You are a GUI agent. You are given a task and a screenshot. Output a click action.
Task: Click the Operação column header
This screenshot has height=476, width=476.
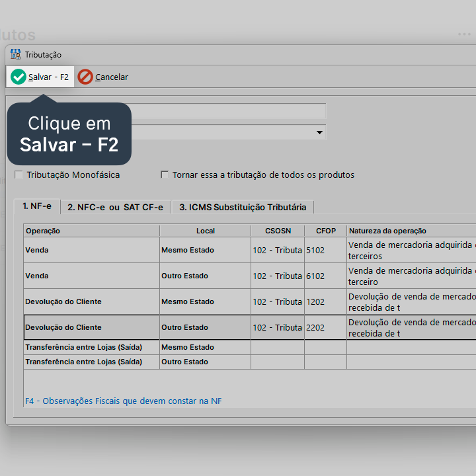pyautogui.click(x=91, y=231)
